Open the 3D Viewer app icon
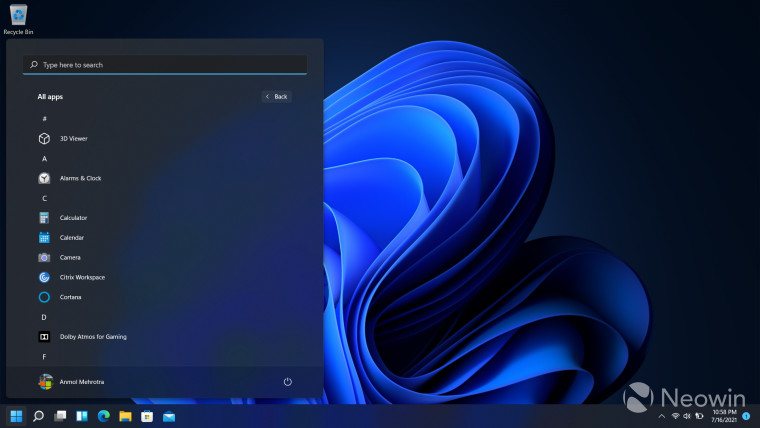 (x=44, y=139)
